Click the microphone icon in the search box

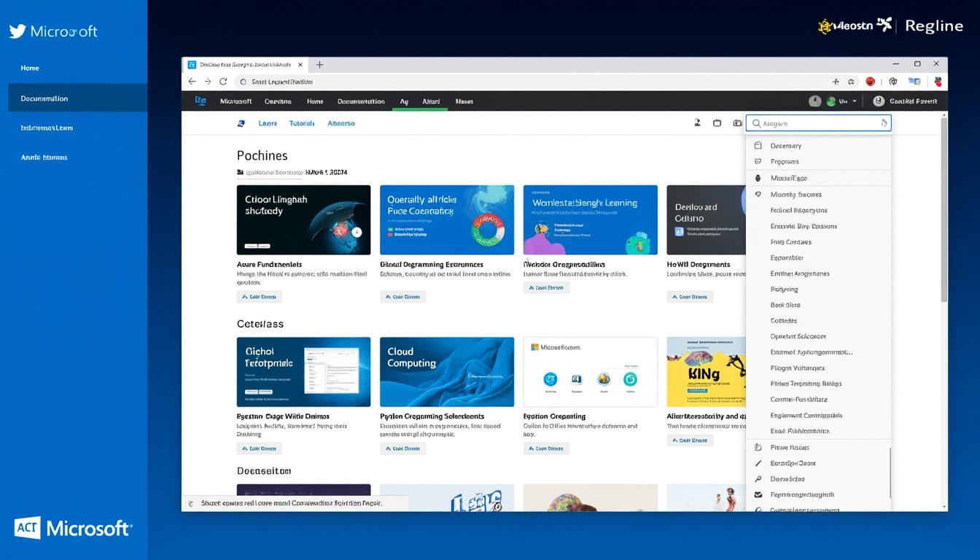pyautogui.click(x=884, y=123)
